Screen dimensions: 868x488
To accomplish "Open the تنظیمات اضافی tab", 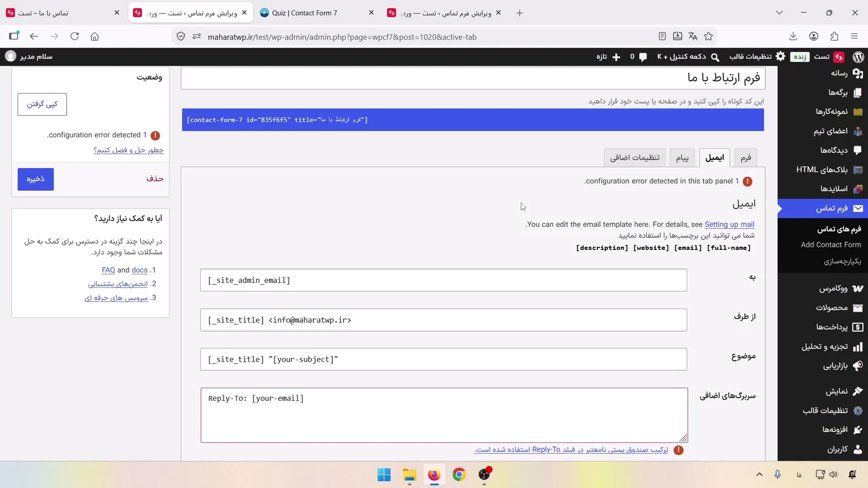I will click(635, 157).
